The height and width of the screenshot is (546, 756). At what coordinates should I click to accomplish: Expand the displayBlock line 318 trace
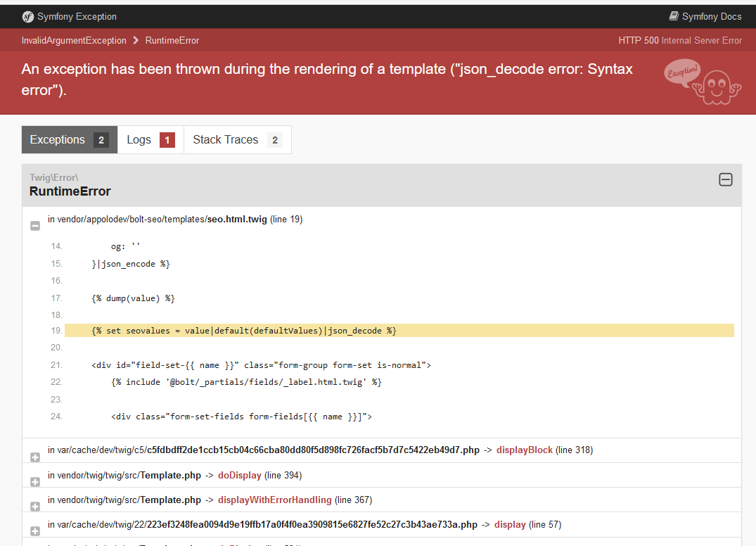coord(35,457)
